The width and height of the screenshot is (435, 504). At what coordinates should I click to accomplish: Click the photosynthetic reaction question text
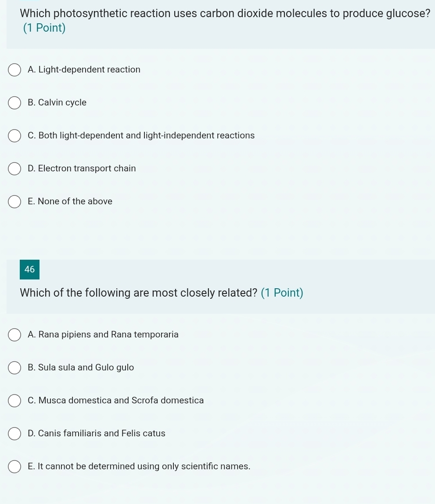point(225,14)
